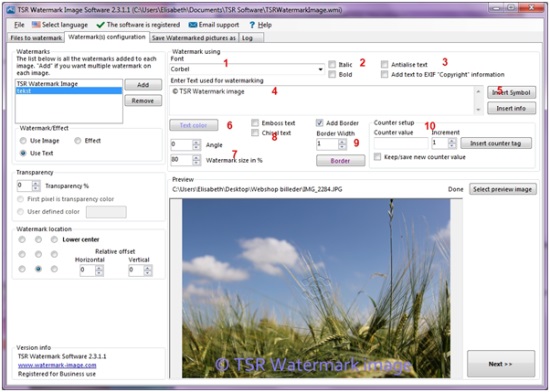This screenshot has width=550, height=392.
Task: Uncheck the Add Border checkbox
Action: [319, 123]
